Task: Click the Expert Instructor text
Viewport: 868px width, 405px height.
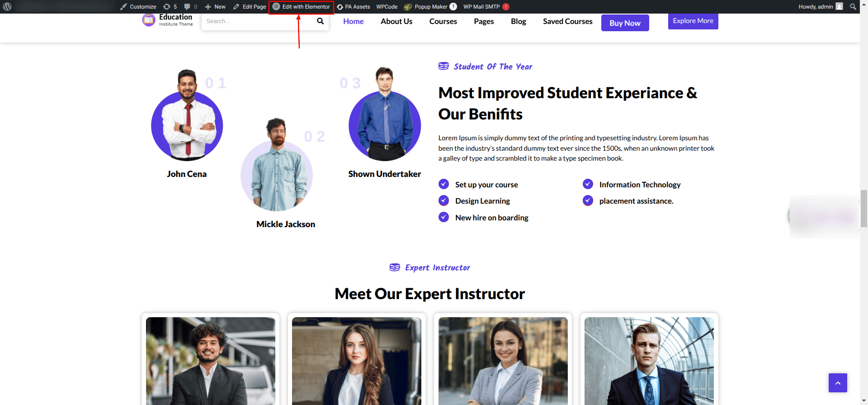Action: (438, 268)
